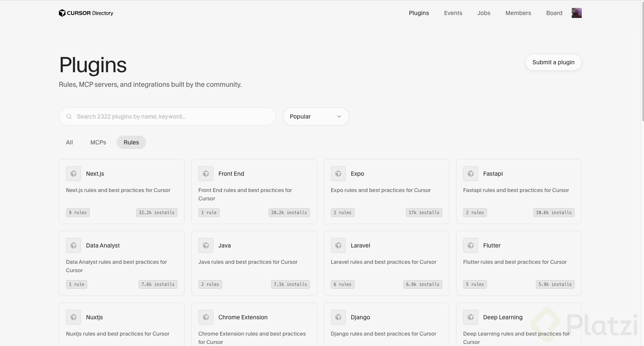Click the chevron in the Popular dropdown
Screen dimensions: 644x346
339,116
